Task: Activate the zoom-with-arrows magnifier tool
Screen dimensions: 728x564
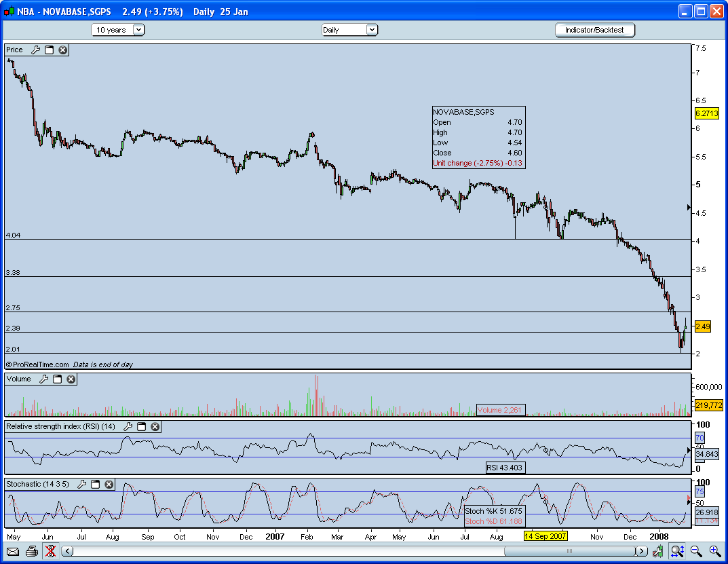Action: [x=677, y=552]
